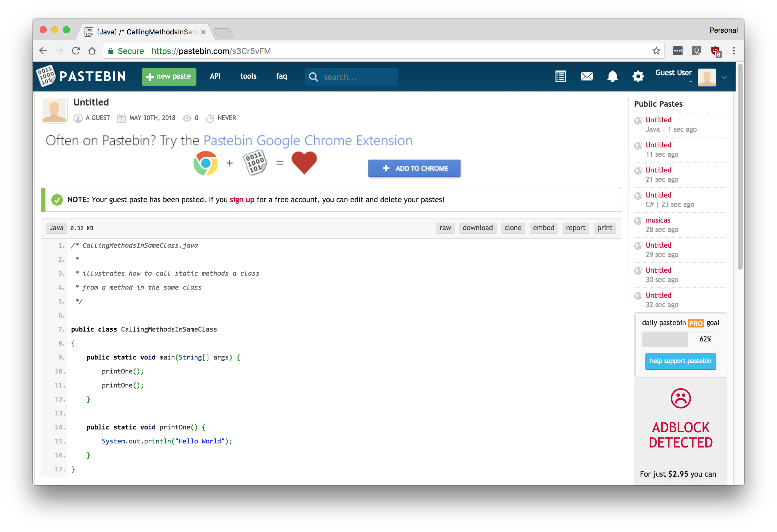Open the faq menu item
Image resolution: width=777 pixels, height=532 pixels.
(x=281, y=76)
